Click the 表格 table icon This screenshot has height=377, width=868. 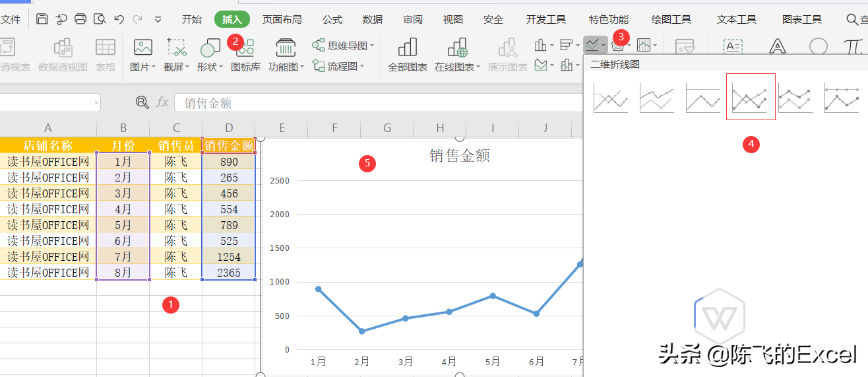[x=106, y=47]
